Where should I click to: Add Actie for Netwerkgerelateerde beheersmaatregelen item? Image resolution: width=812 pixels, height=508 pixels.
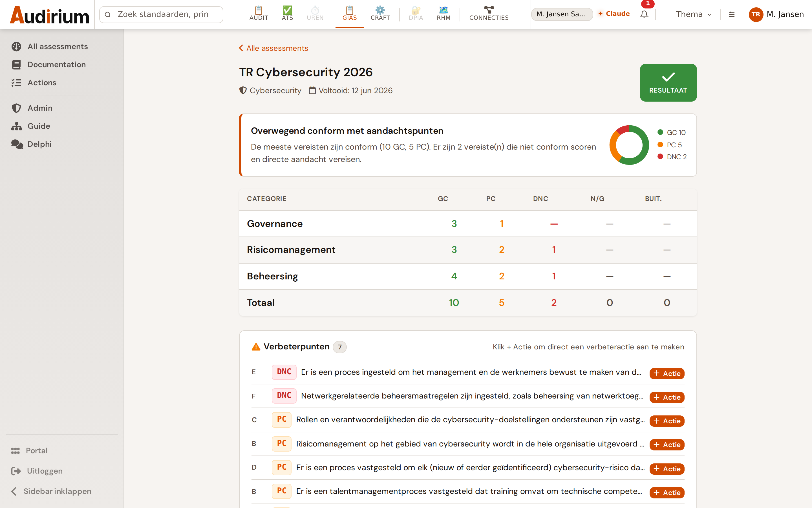tap(667, 397)
